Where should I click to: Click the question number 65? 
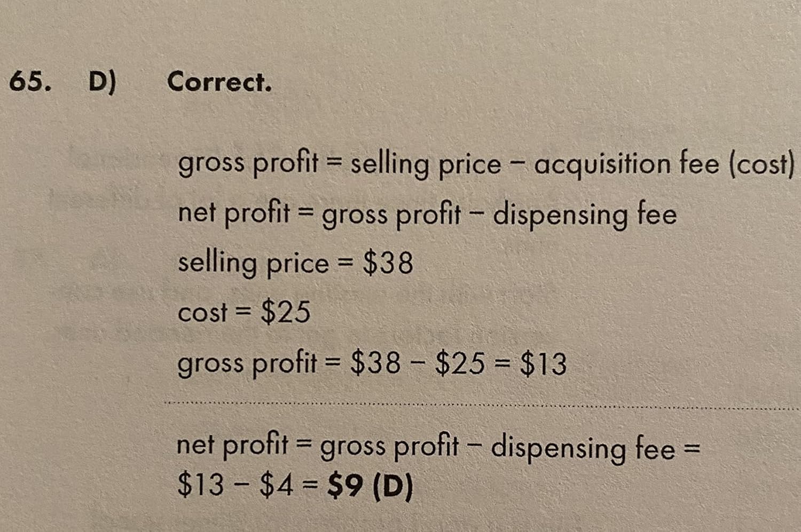(30, 82)
